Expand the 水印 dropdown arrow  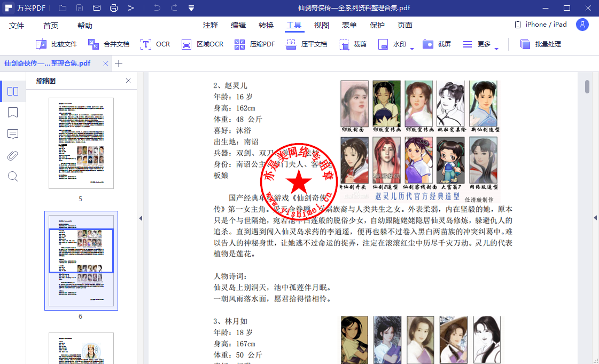(412, 49)
